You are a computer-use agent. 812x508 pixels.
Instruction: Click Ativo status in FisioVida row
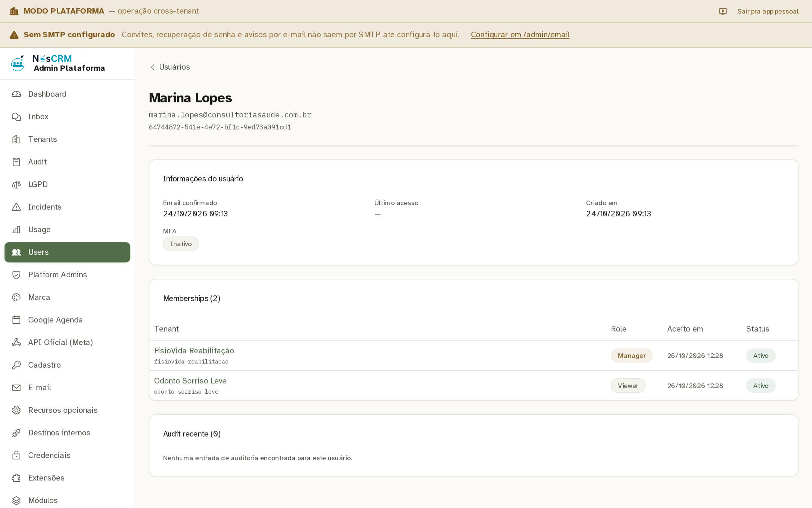pyautogui.click(x=760, y=356)
